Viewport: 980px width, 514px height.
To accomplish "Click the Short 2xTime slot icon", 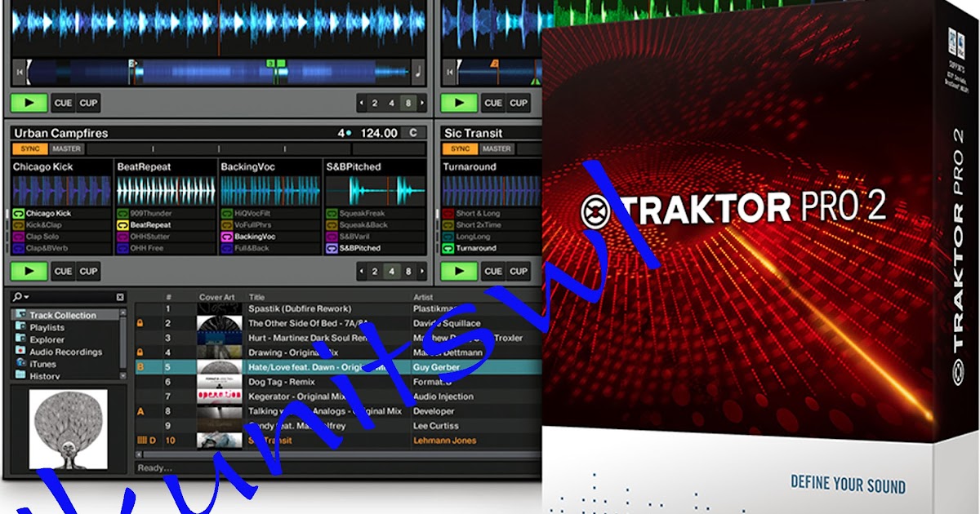I will pos(448,225).
